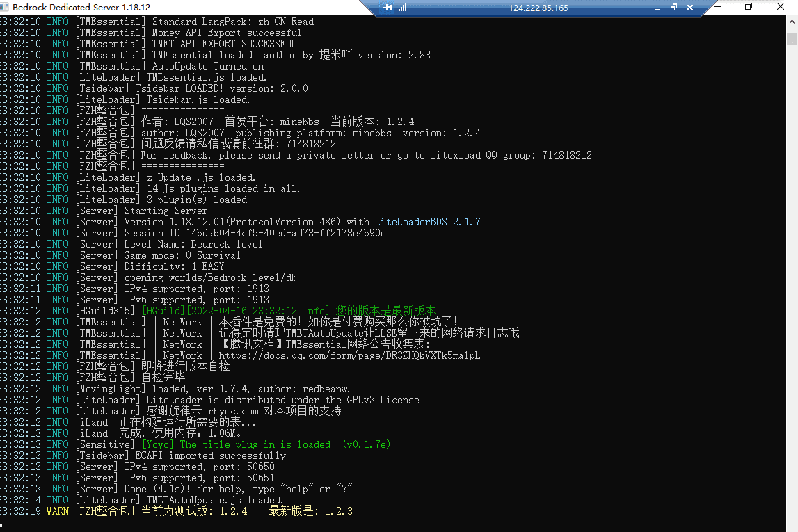
Task: Restore down the remote desktop session
Action: tap(674, 8)
